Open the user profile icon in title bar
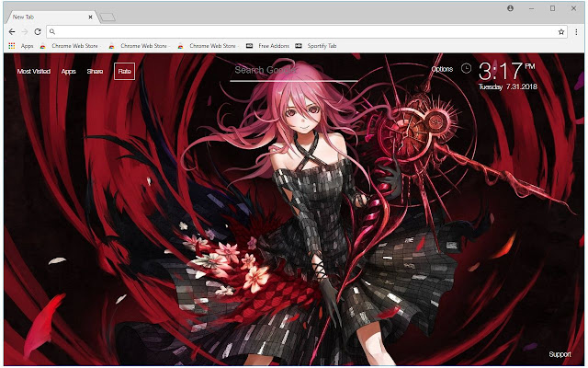This screenshot has height=368, width=588. [x=511, y=8]
